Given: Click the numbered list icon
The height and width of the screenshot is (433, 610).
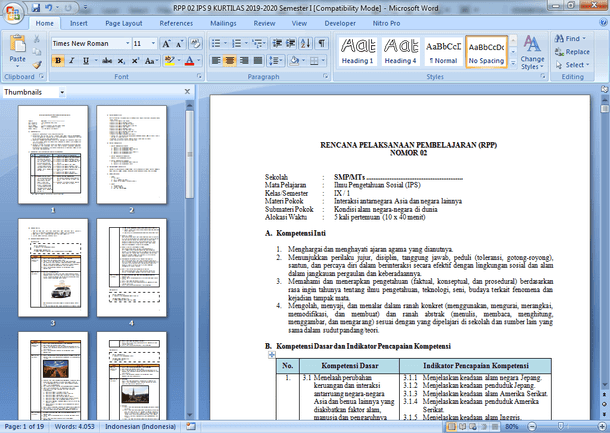Looking at the screenshot, I should [236, 44].
